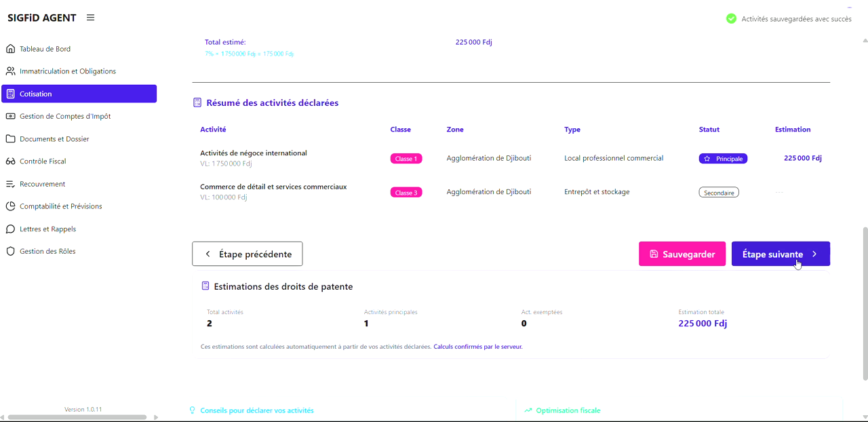Select the Contrôle Fiscal binoculars icon
This screenshot has height=422, width=868.
click(9, 161)
